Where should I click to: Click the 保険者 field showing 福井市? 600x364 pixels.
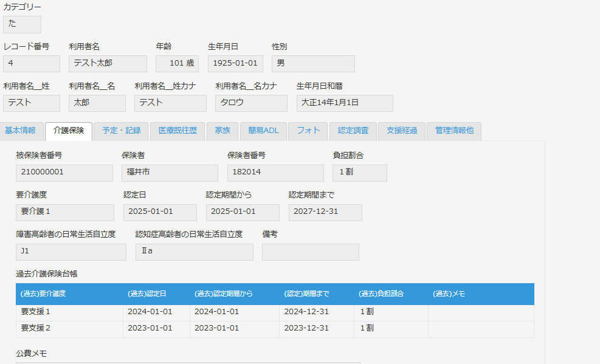tap(170, 173)
